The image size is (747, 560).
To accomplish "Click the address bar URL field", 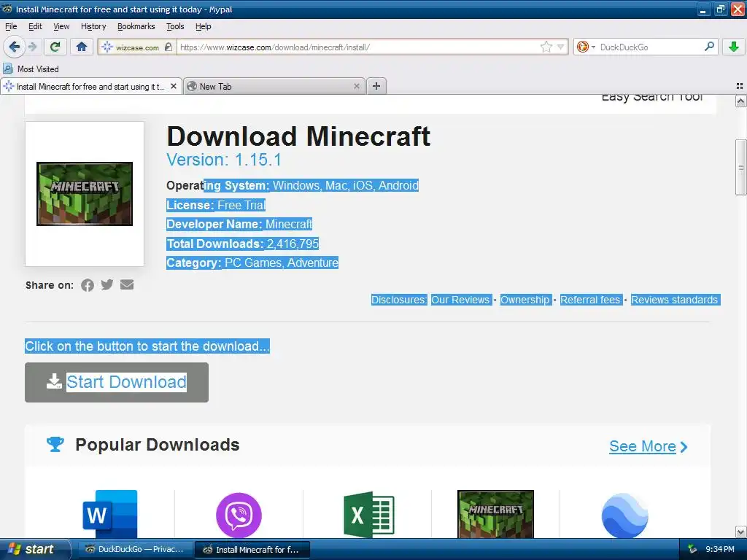I will 358,47.
